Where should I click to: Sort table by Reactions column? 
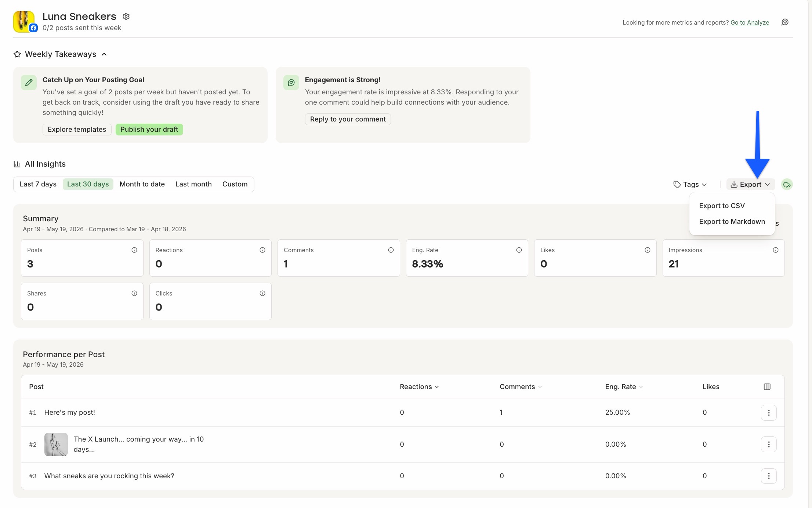tap(419, 387)
